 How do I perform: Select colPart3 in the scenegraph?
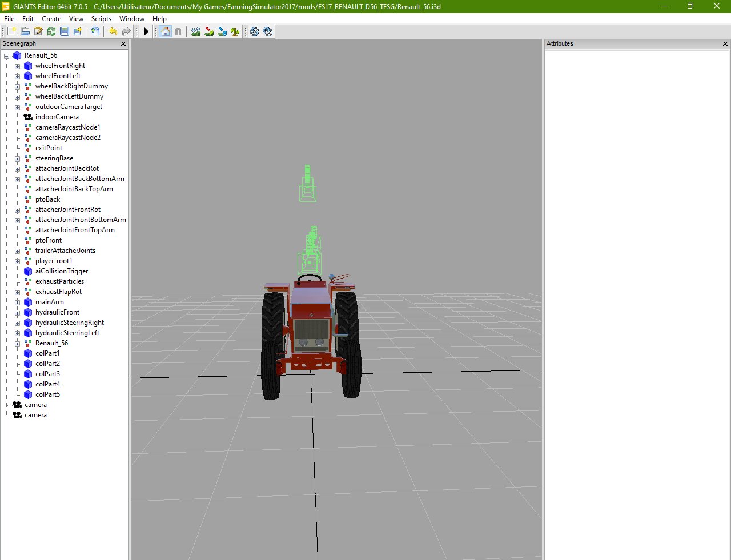point(47,374)
